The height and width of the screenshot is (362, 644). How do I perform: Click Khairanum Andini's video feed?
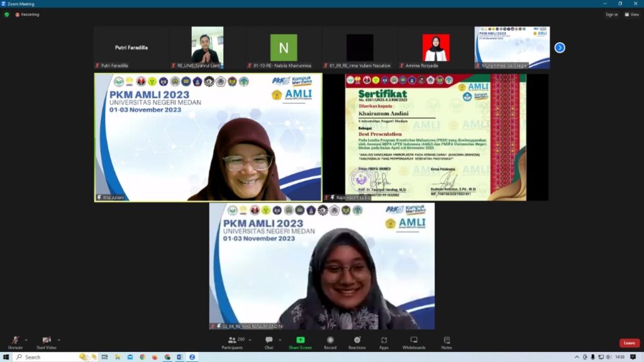pos(322,266)
